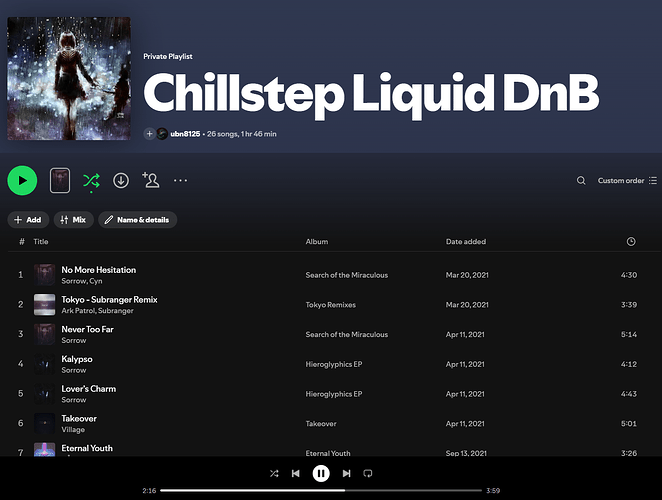Click the 5:14 duration for Never Too Far

(629, 334)
